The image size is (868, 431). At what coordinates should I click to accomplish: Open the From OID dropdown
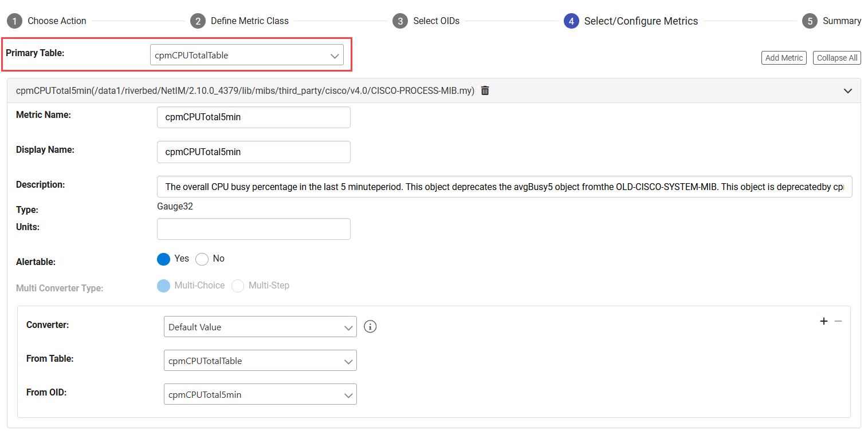(x=260, y=394)
